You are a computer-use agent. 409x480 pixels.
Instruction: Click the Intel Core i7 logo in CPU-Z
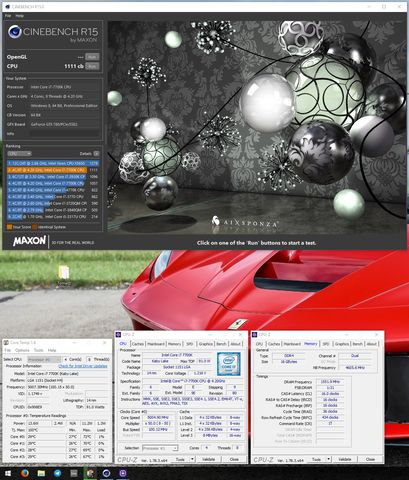point(229,364)
